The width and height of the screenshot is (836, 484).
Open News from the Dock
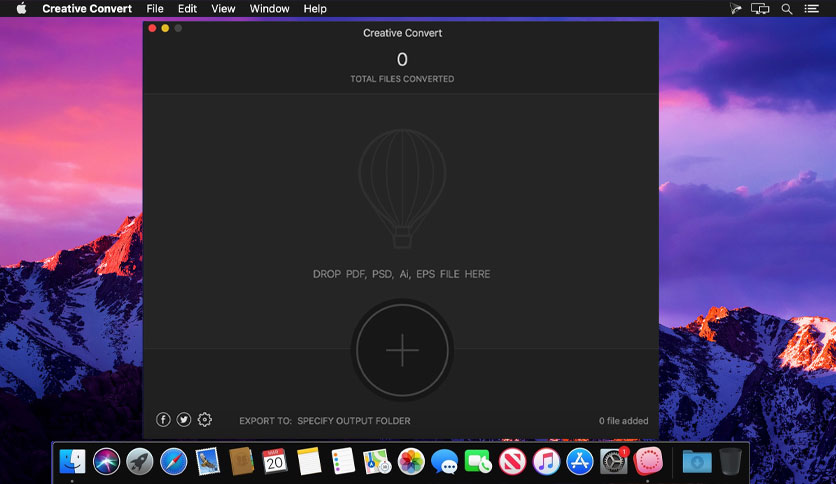click(x=512, y=461)
